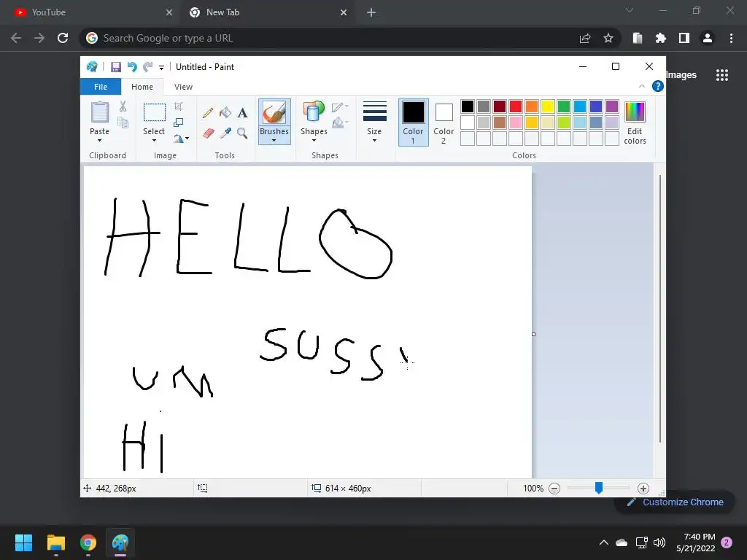Expand the Shapes dropdown arrow
The height and width of the screenshot is (560, 747).
pyautogui.click(x=314, y=141)
